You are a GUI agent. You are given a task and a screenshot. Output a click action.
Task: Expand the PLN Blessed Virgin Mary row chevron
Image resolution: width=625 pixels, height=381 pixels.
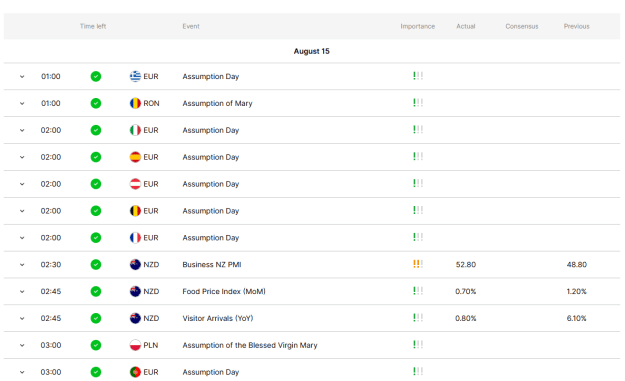(x=22, y=346)
